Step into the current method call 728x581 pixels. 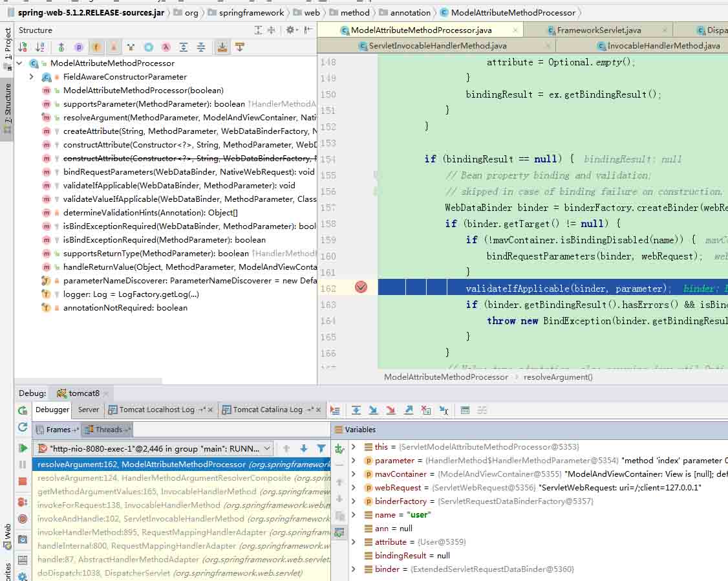pos(373,410)
